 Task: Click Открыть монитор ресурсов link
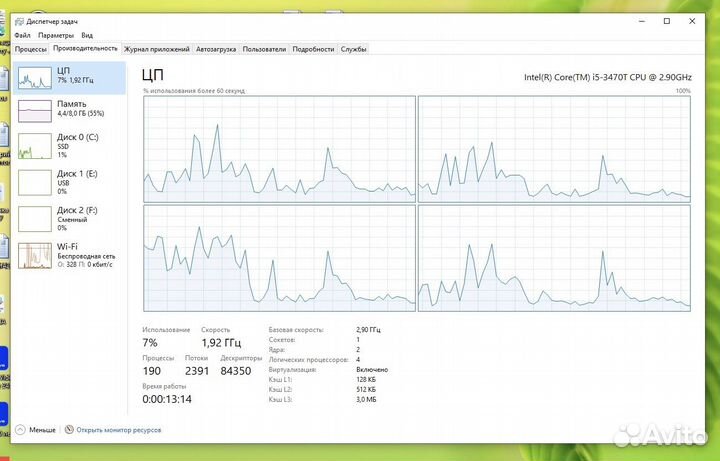click(118, 430)
